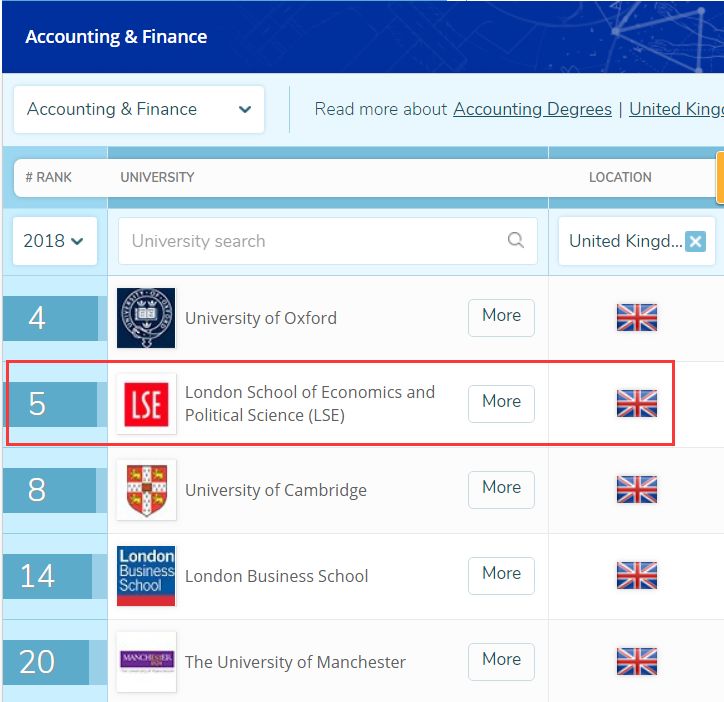724x702 pixels.
Task: Click More for University of Cambridge
Action: pyautogui.click(x=501, y=490)
